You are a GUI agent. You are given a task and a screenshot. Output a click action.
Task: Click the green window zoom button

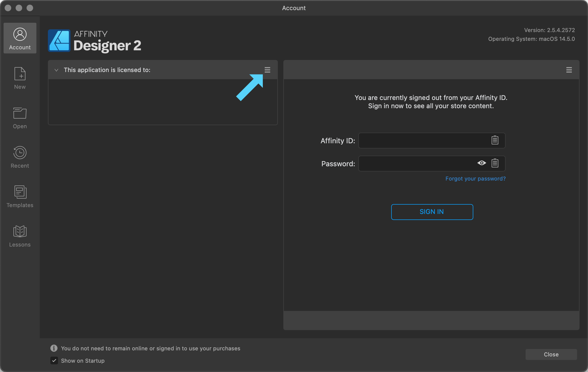30,8
